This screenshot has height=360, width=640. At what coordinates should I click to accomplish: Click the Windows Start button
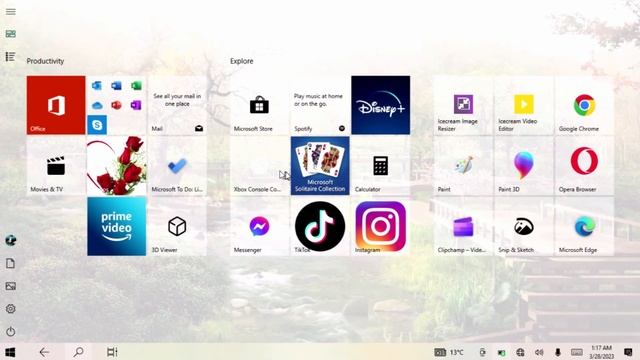pos(10,352)
